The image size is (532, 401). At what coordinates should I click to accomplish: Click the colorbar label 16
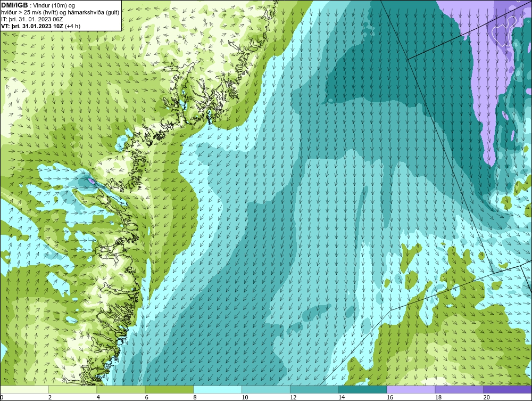pyautogui.click(x=390, y=397)
